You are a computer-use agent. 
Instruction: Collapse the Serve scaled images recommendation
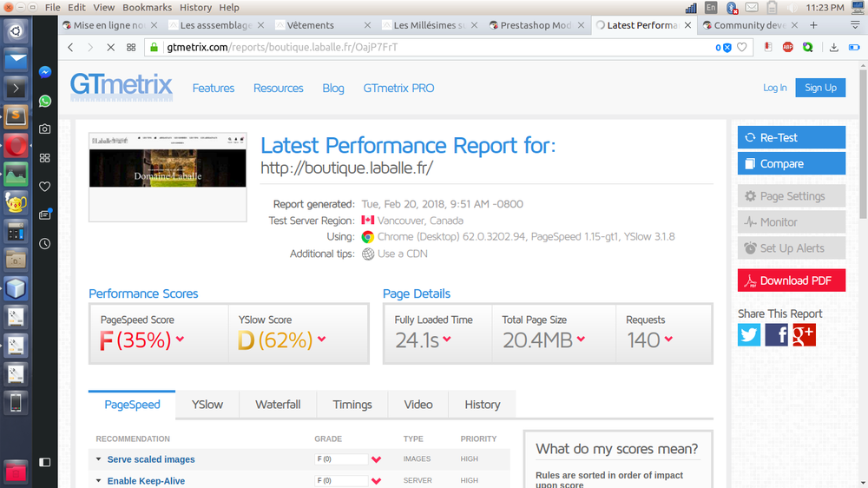(x=99, y=459)
